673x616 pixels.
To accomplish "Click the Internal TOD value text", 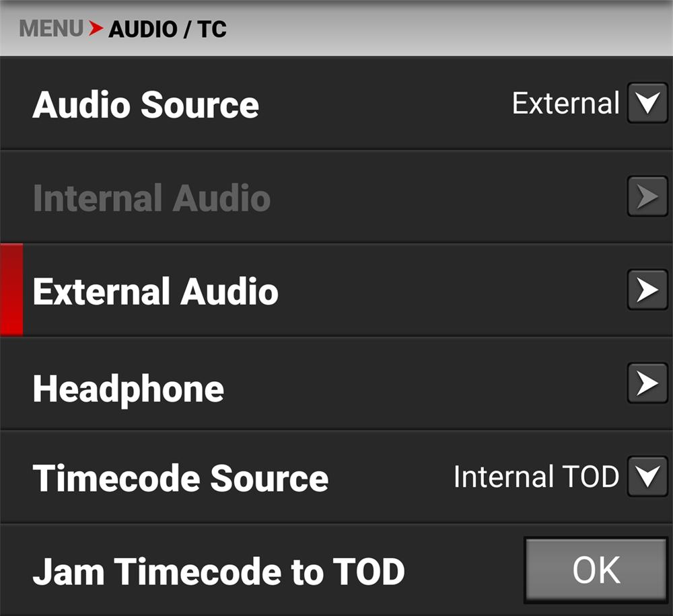I will click(x=536, y=477).
